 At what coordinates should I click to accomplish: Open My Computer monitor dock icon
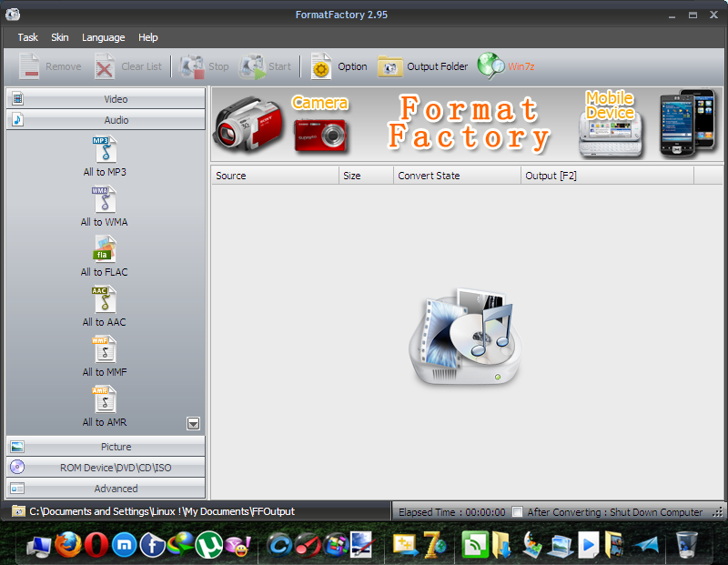coord(39,546)
